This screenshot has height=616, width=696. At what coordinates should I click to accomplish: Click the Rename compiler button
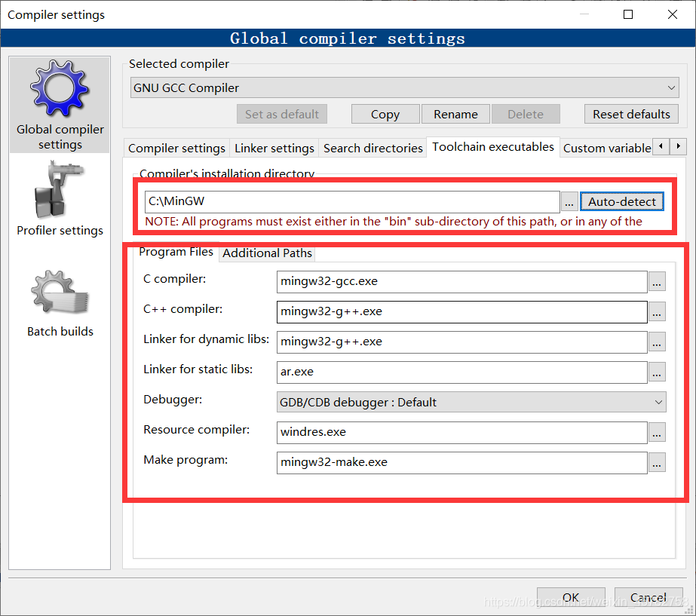coord(455,114)
